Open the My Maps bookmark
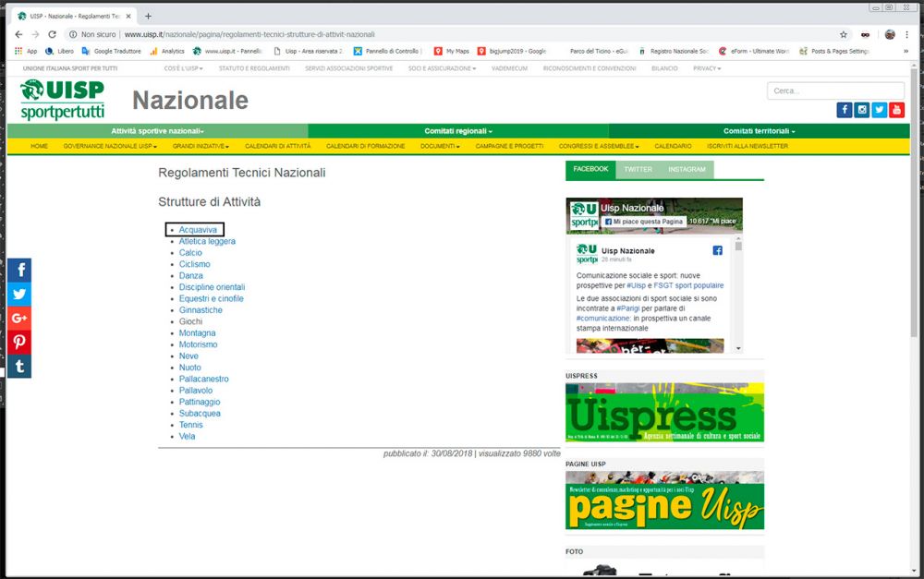Screen dimensions: 924x579 (452, 51)
